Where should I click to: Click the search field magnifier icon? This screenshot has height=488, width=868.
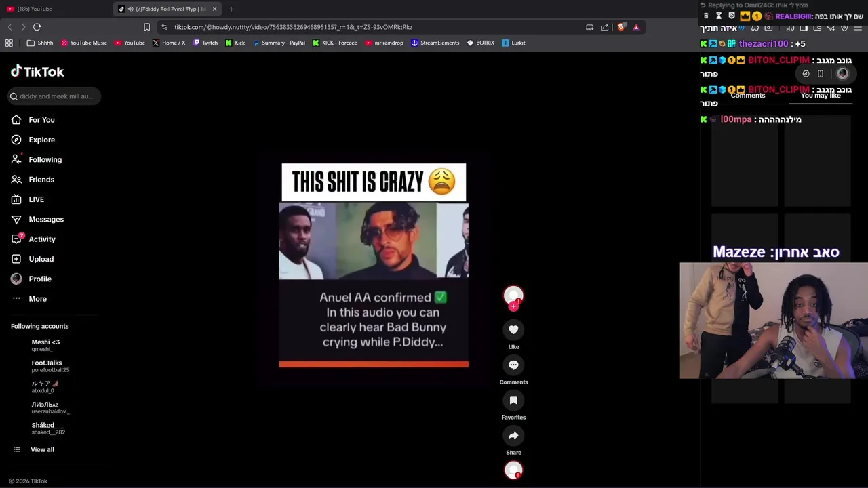[x=14, y=96]
